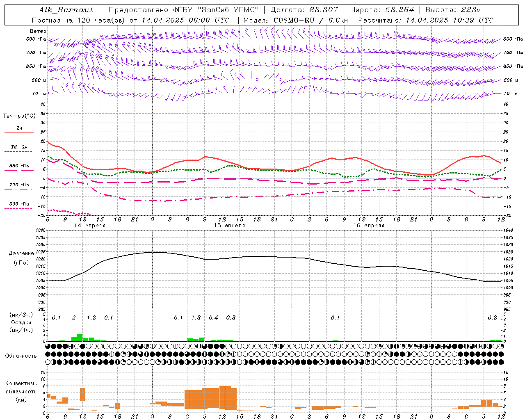
Task: Click the '(км)' unit label under convective cloudiness
Action: (21, 399)
